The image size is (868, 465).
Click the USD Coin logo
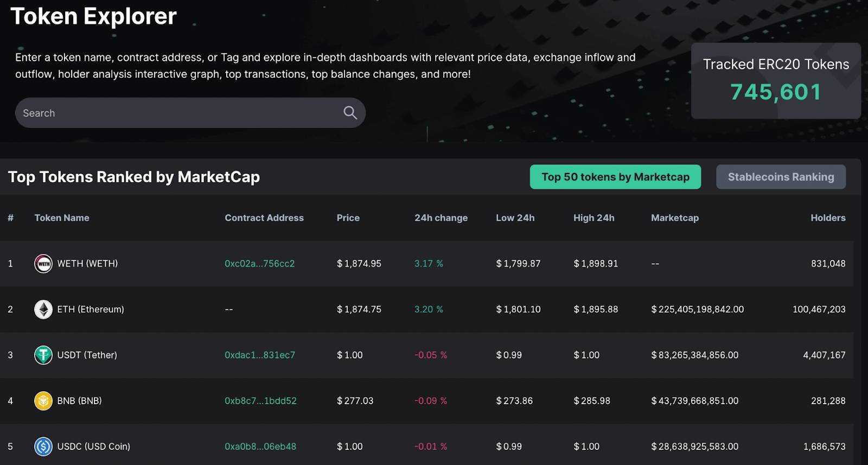coord(43,447)
